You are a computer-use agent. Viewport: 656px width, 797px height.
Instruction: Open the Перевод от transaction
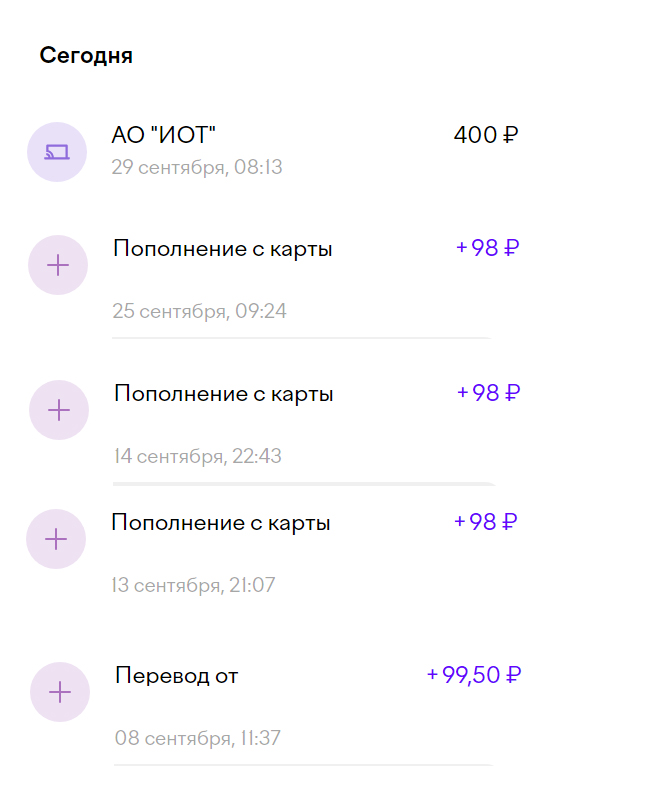(177, 676)
